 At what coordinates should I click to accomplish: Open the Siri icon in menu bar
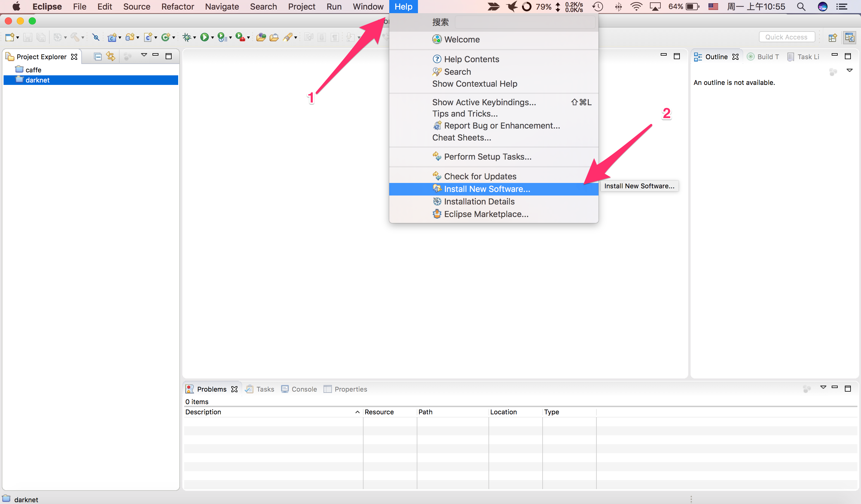point(822,7)
